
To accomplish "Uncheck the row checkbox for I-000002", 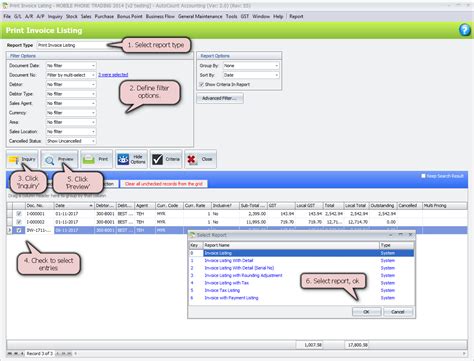I will pyautogui.click(x=19, y=222).
